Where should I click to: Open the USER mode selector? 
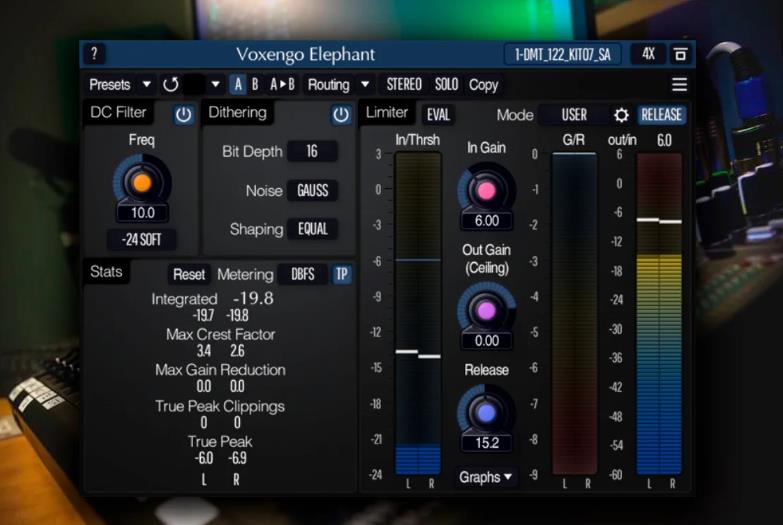click(x=574, y=115)
